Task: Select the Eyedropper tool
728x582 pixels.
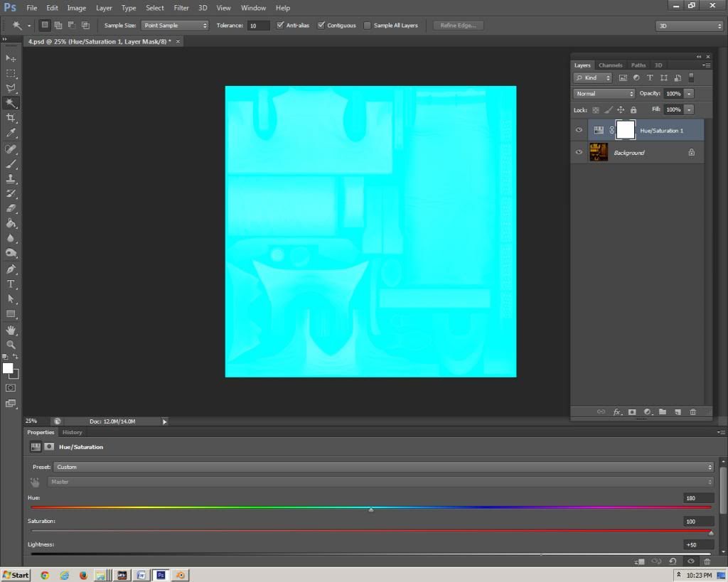Action: tap(11, 133)
